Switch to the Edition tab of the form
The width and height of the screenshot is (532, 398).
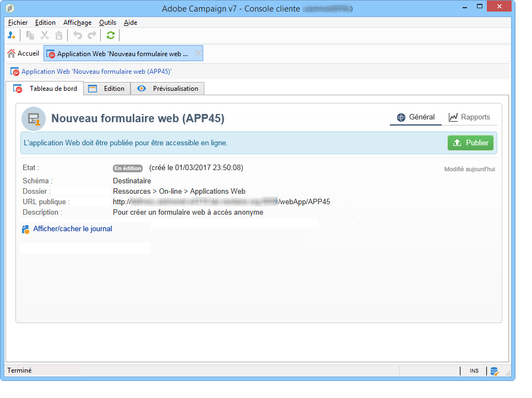click(107, 89)
